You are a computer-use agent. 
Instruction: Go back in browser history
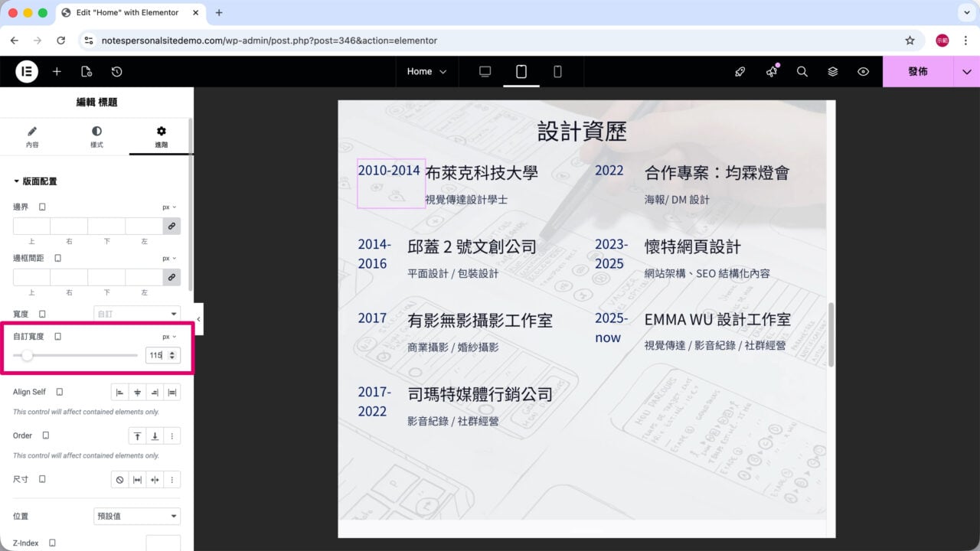[14, 41]
